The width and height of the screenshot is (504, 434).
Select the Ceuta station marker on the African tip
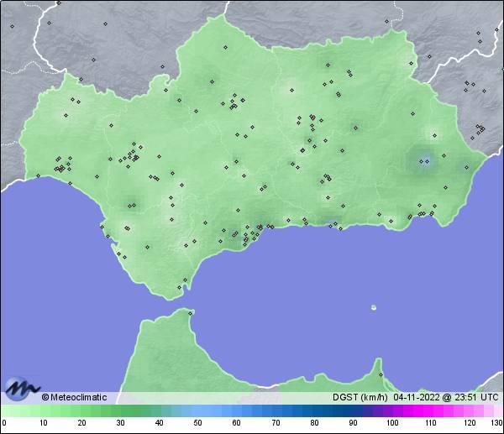[191, 313]
